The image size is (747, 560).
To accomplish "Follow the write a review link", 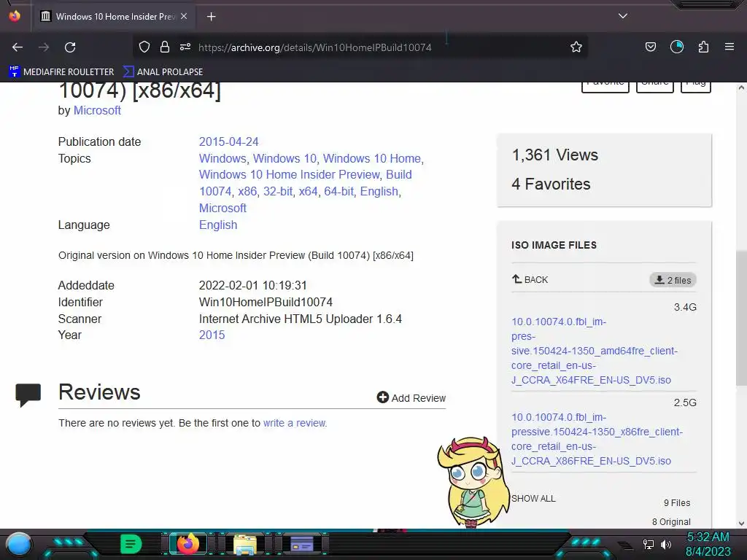I will (x=295, y=423).
